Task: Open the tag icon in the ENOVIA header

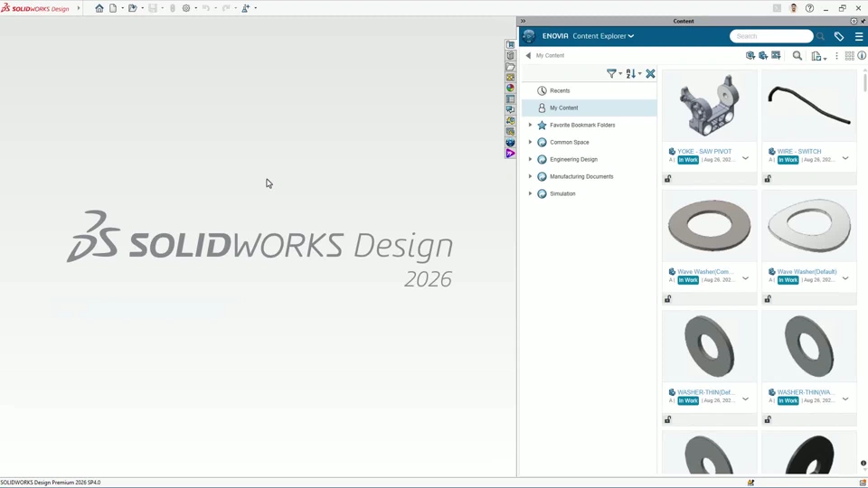Action: click(x=839, y=36)
